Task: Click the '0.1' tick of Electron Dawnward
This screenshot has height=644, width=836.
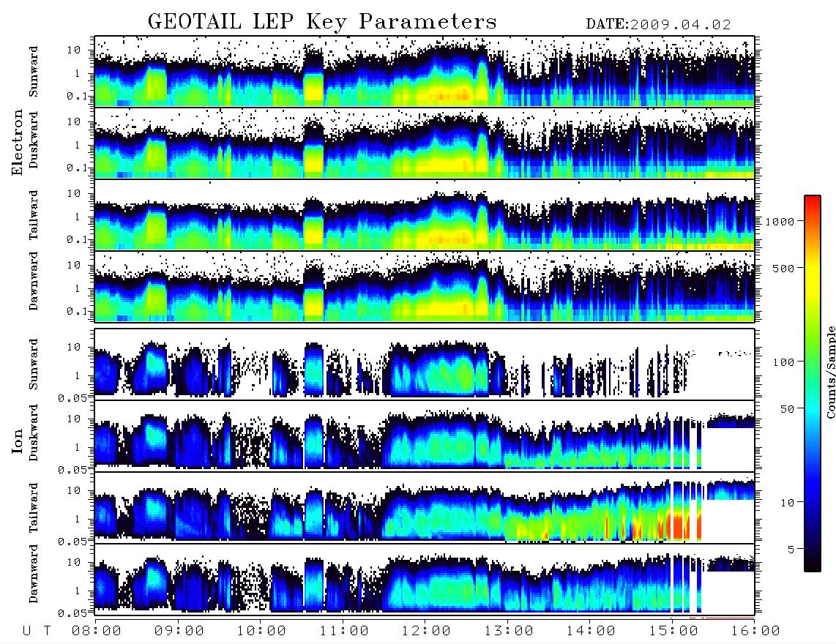Action: click(x=77, y=311)
